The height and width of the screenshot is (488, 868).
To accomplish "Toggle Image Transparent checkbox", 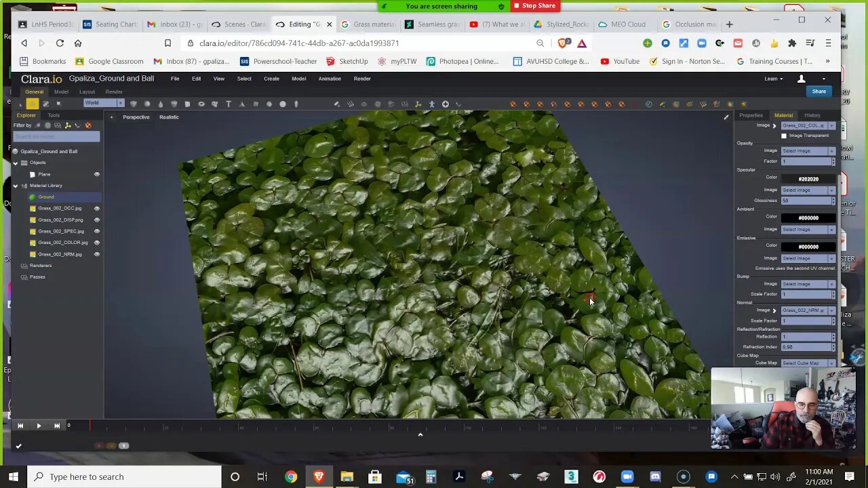I will tap(784, 136).
